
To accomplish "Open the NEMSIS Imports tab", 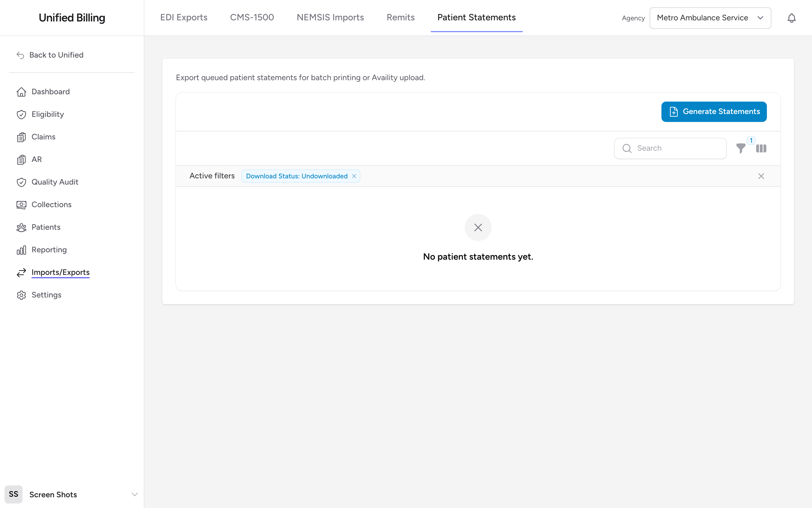I will (330, 17).
